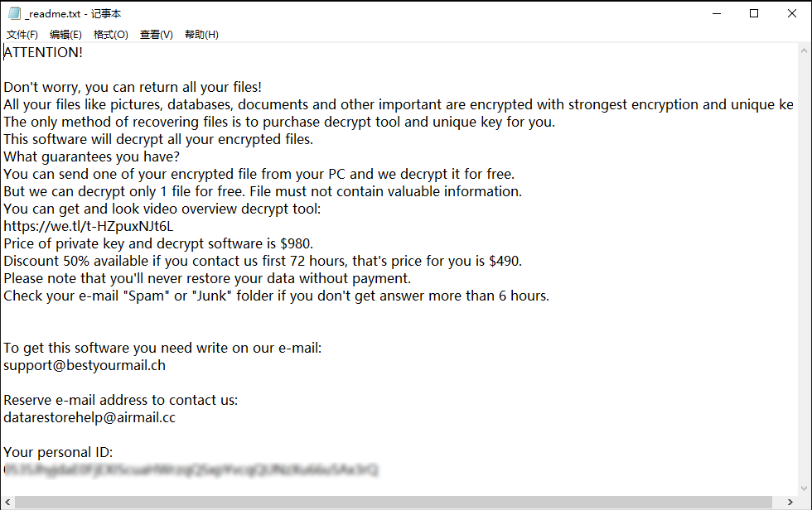Expand the 格式(O) menu
Screen dimensions: 812x510
(110, 35)
